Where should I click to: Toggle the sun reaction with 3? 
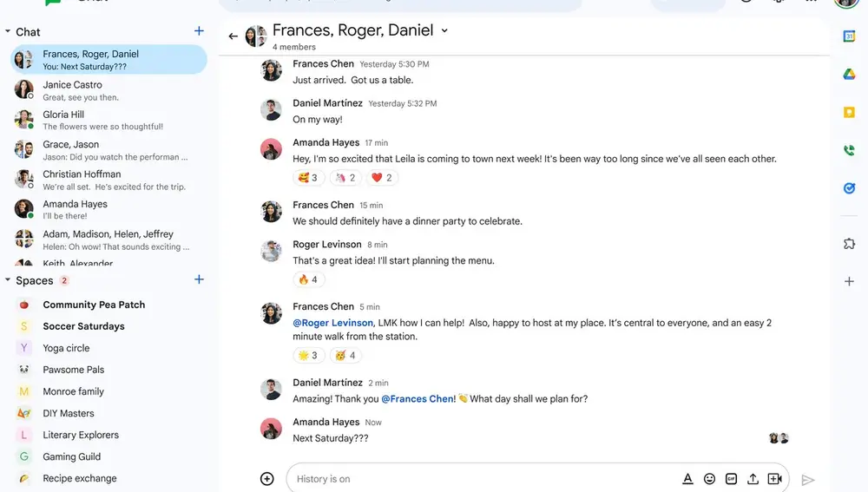(308, 355)
